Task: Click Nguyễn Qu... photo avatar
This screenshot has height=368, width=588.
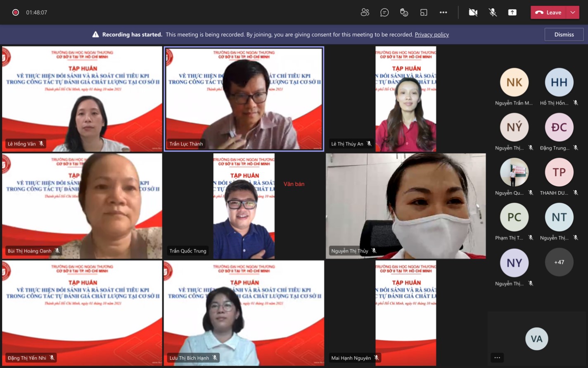Action: (x=514, y=172)
